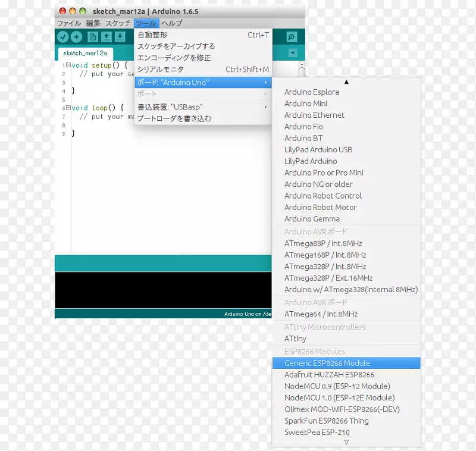476x451 pixels.
Task: Click the Save sketch icon
Action: (120, 36)
